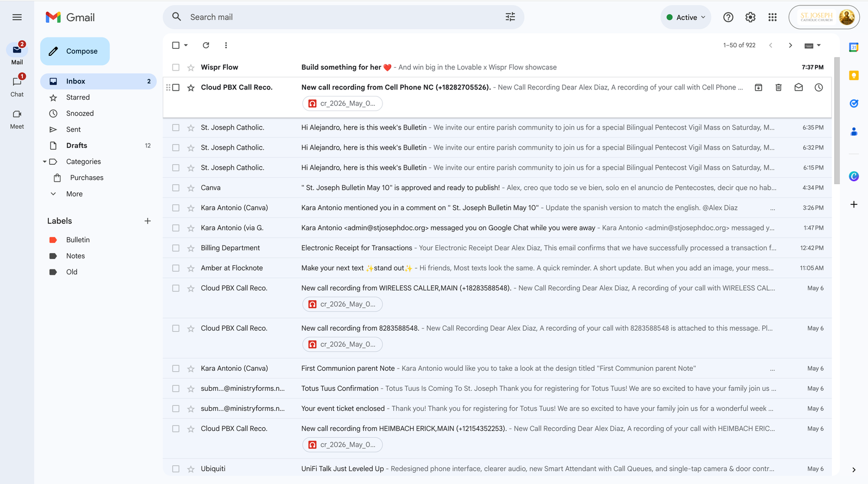Screen dimensions: 868x484
Task: Snooze the hovered Cloud PBX email
Action: (819, 87)
